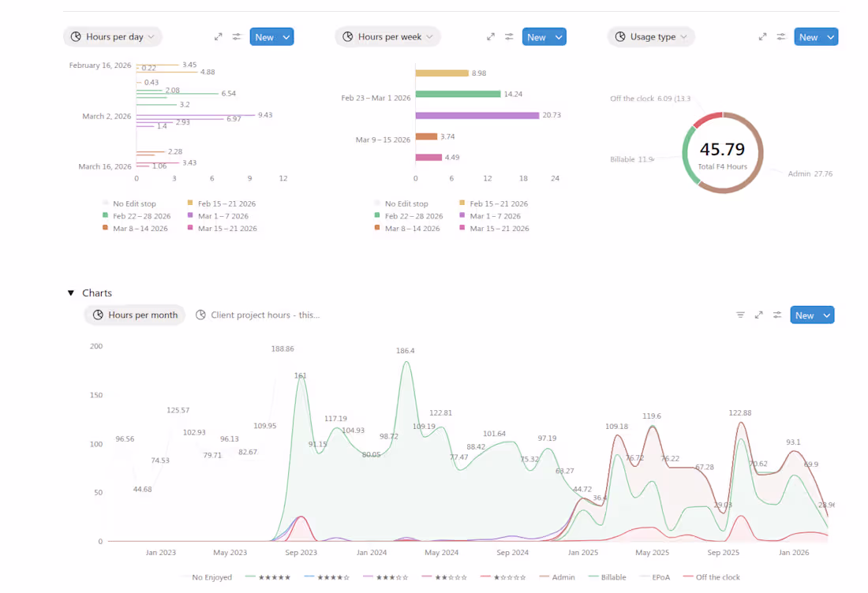The width and height of the screenshot is (868, 593).
Task: Expand the Usage type chart to full screen
Action: tap(762, 37)
